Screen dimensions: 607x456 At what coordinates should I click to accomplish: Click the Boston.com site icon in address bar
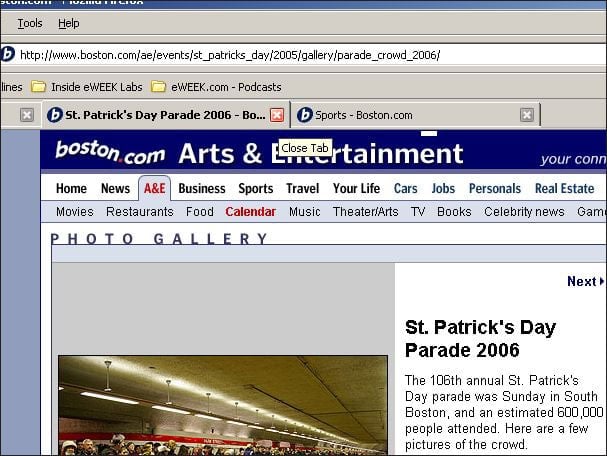pos(7,54)
